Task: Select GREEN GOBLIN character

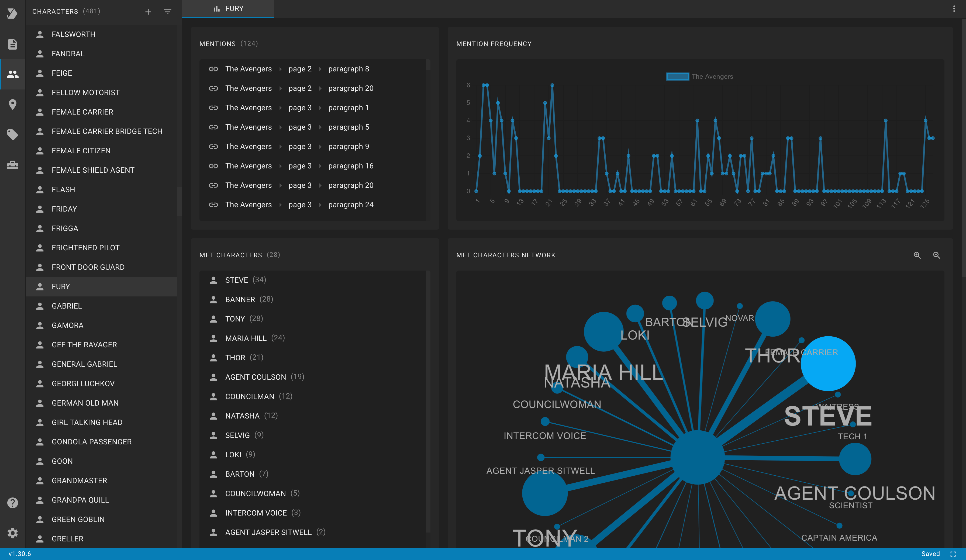Action: point(102,519)
